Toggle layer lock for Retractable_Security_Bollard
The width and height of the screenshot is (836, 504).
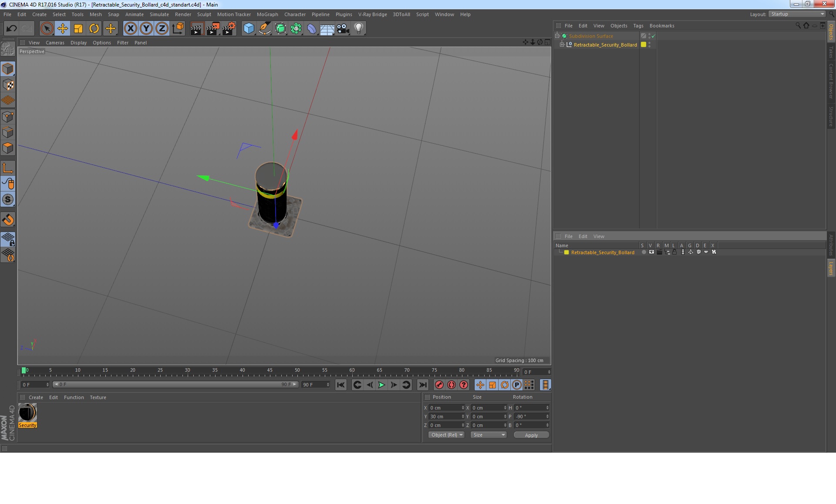[674, 252]
